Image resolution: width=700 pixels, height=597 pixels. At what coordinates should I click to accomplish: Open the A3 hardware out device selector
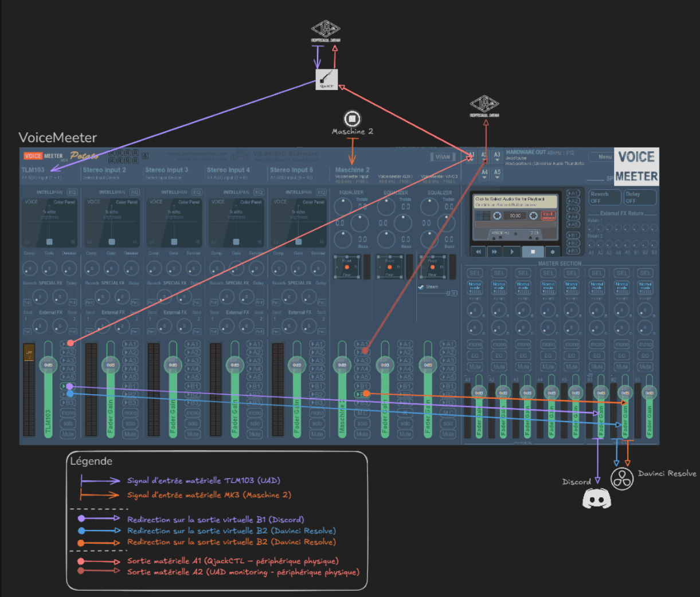click(497, 158)
